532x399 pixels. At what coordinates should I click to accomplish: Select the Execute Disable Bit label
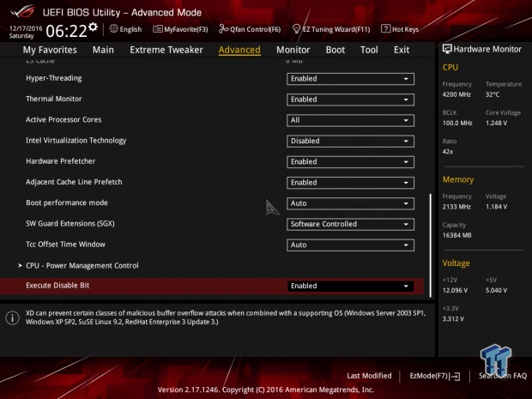coord(57,286)
